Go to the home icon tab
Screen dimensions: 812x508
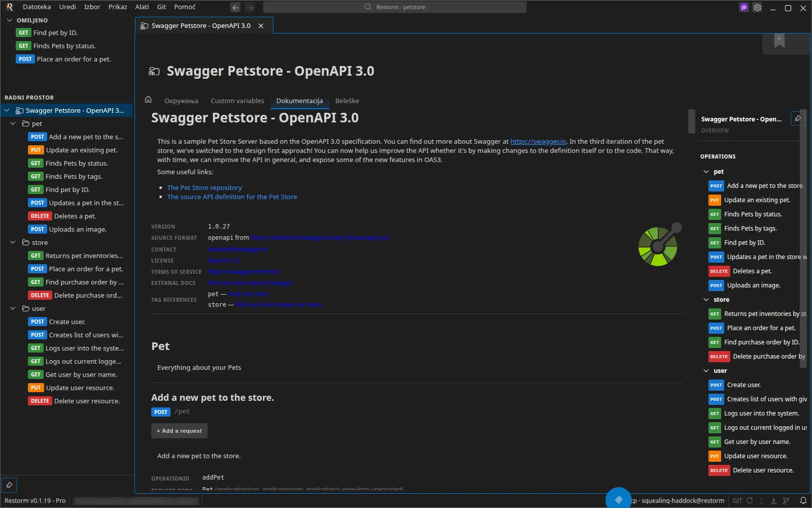point(148,100)
